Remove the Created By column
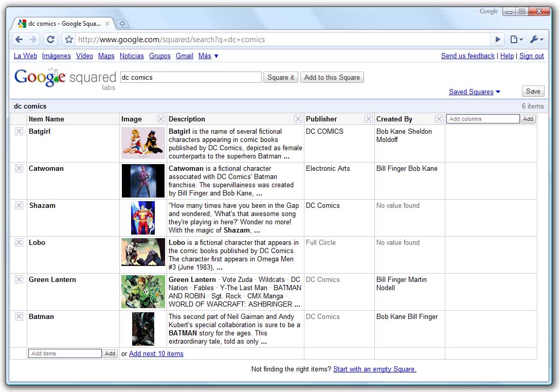560x392 pixels. [439, 119]
